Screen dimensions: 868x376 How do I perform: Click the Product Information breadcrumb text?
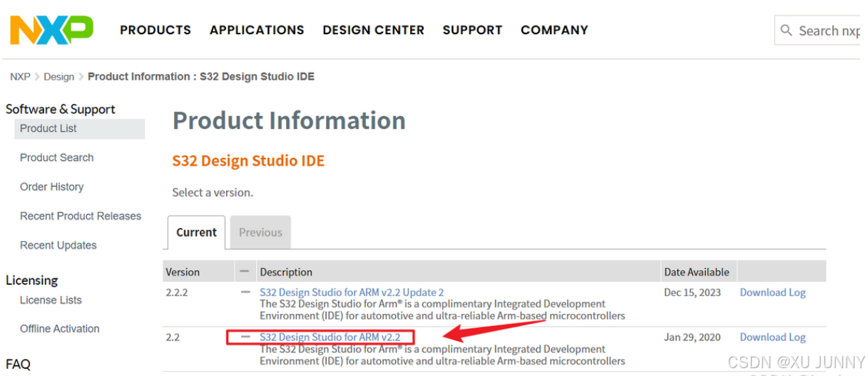click(x=201, y=76)
